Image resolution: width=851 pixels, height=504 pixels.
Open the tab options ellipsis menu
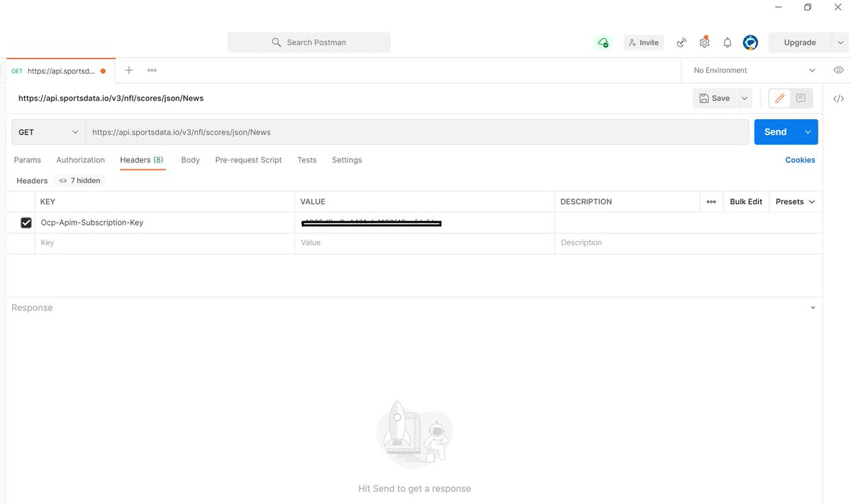pos(152,70)
